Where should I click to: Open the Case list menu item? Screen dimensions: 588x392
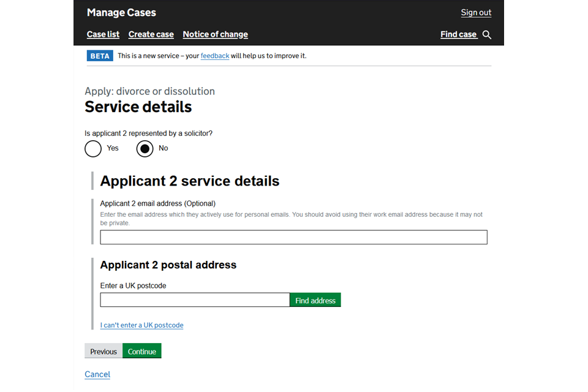103,34
